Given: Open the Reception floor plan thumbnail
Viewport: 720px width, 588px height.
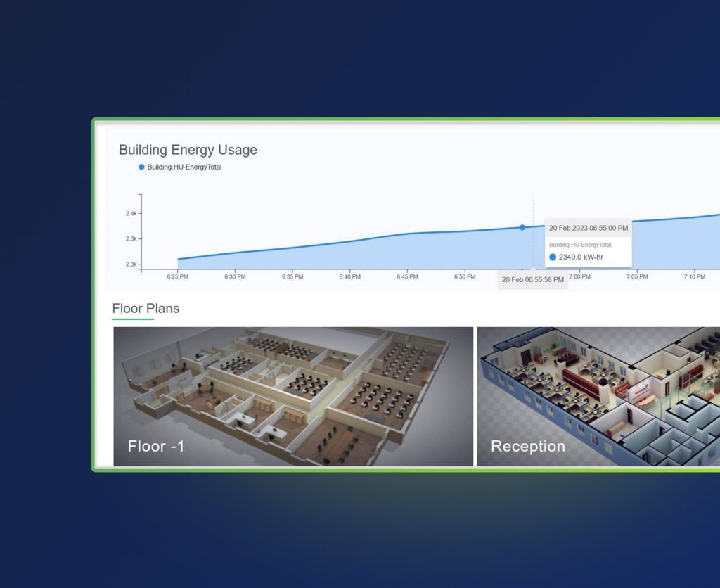Looking at the screenshot, I should click(x=598, y=396).
